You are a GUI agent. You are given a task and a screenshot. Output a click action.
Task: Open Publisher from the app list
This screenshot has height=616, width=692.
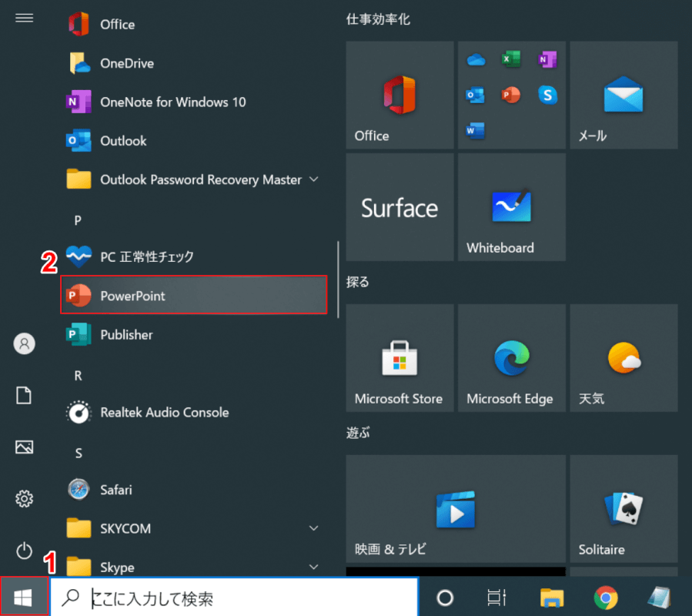click(x=194, y=334)
